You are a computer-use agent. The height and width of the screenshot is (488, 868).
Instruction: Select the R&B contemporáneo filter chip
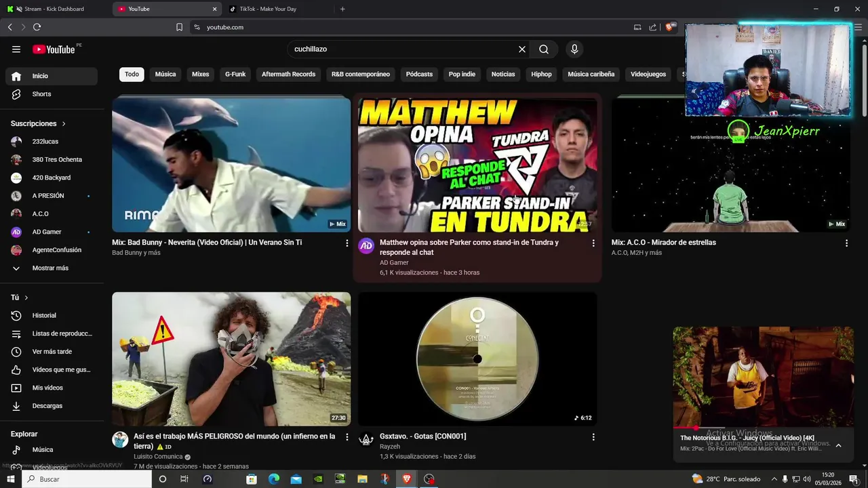[361, 74]
